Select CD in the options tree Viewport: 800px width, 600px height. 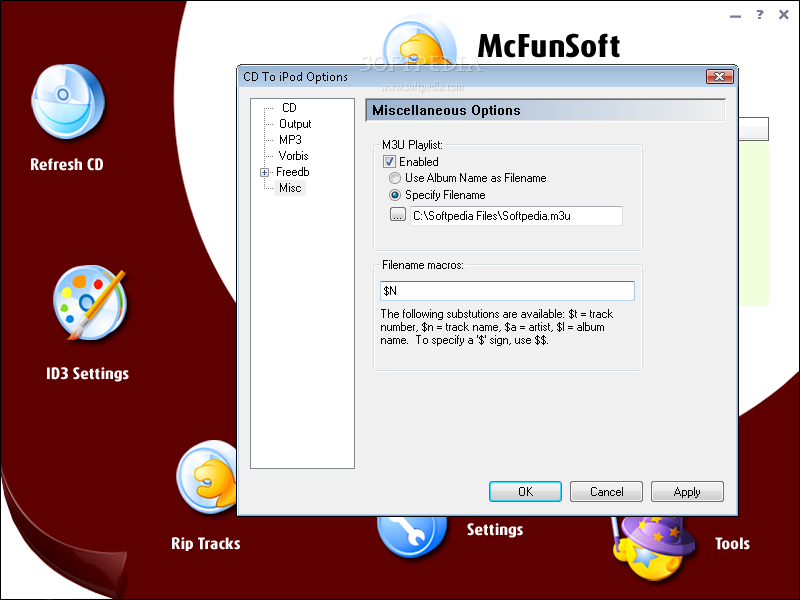(x=289, y=108)
